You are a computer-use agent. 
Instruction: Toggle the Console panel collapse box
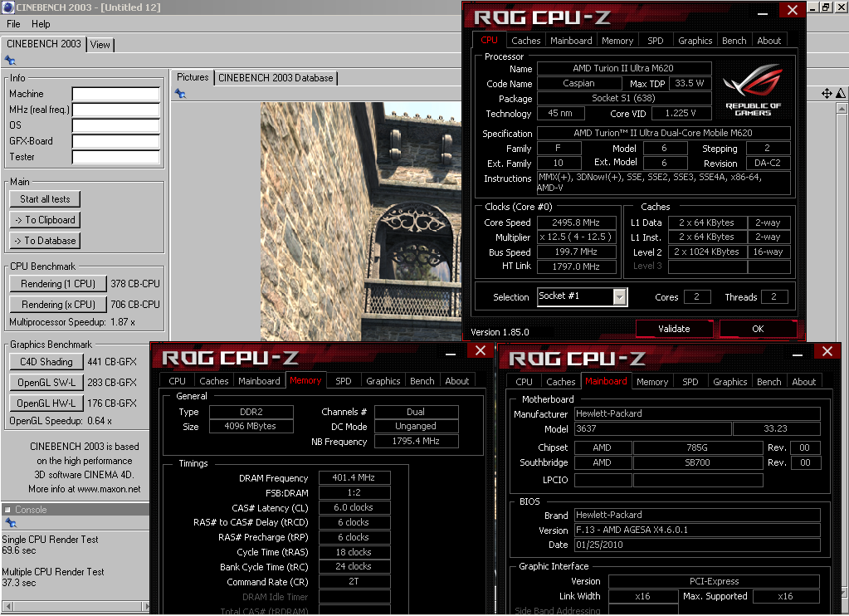(7, 510)
